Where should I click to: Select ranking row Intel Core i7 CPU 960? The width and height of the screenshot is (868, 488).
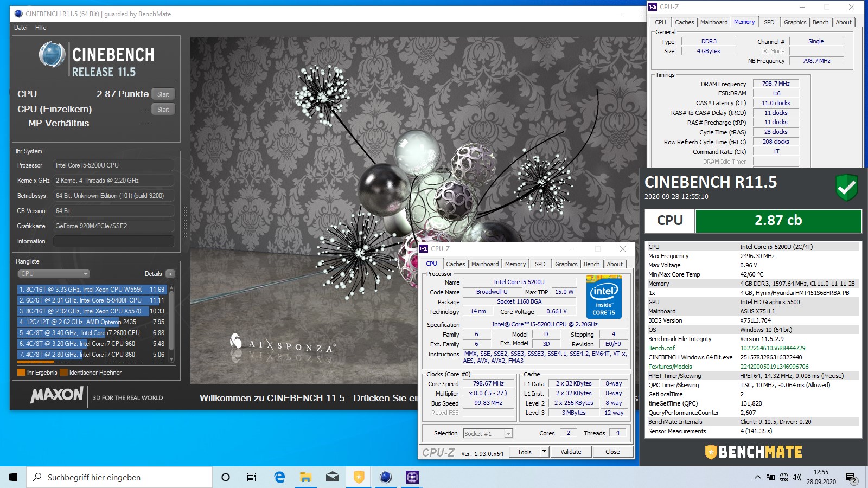pyautogui.click(x=92, y=344)
